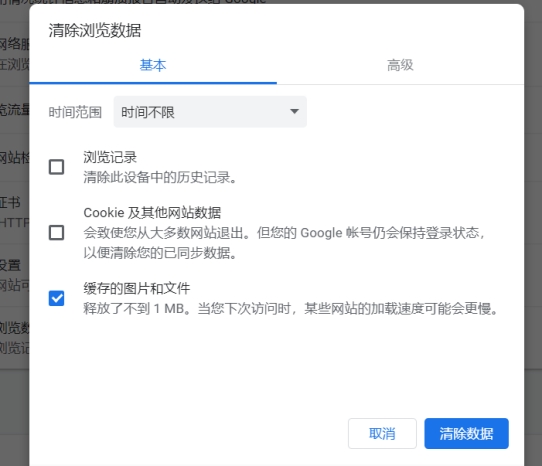Click the dimmed 网络服务 row in background

(x=15, y=44)
